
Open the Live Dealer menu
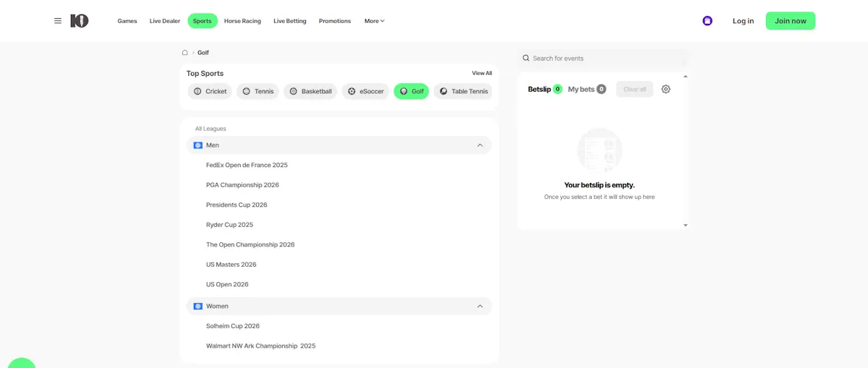[165, 21]
